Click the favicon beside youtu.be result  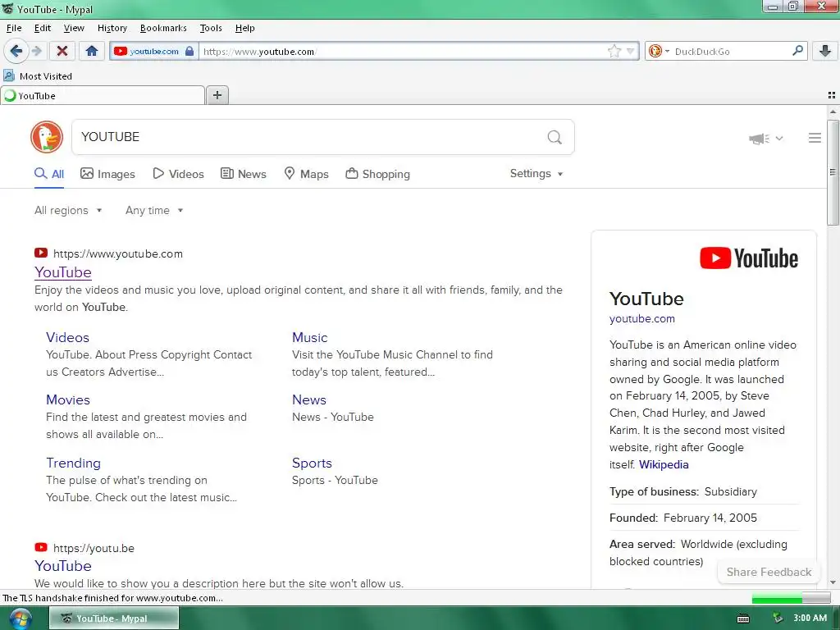[41, 547]
